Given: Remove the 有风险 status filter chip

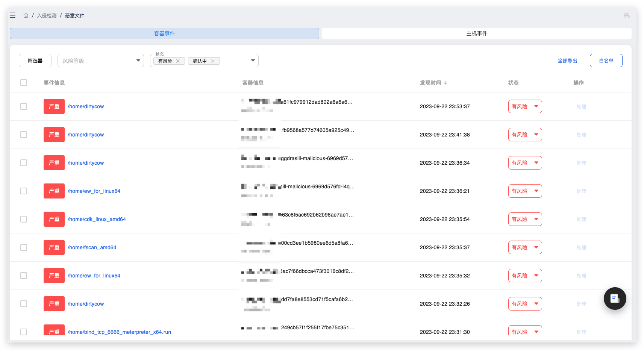Looking at the screenshot, I should point(178,61).
